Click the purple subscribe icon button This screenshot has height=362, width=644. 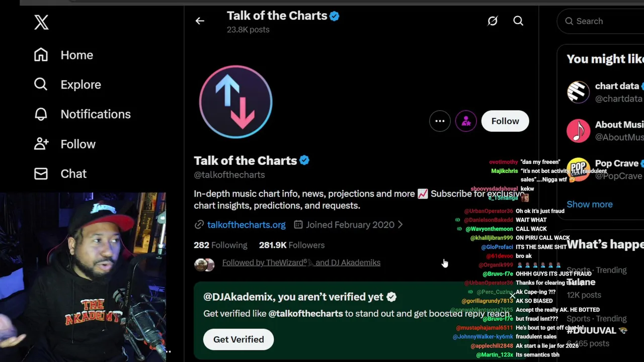466,121
